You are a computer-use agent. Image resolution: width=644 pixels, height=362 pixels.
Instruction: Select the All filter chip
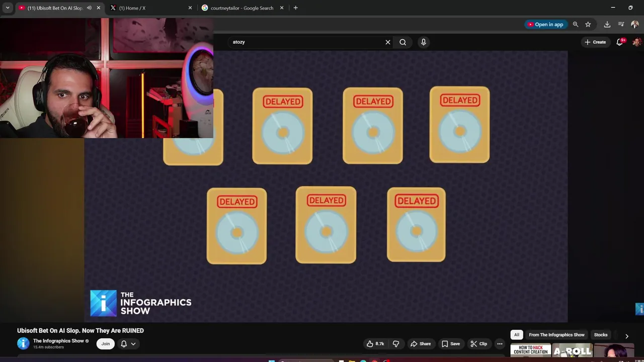pyautogui.click(x=516, y=335)
